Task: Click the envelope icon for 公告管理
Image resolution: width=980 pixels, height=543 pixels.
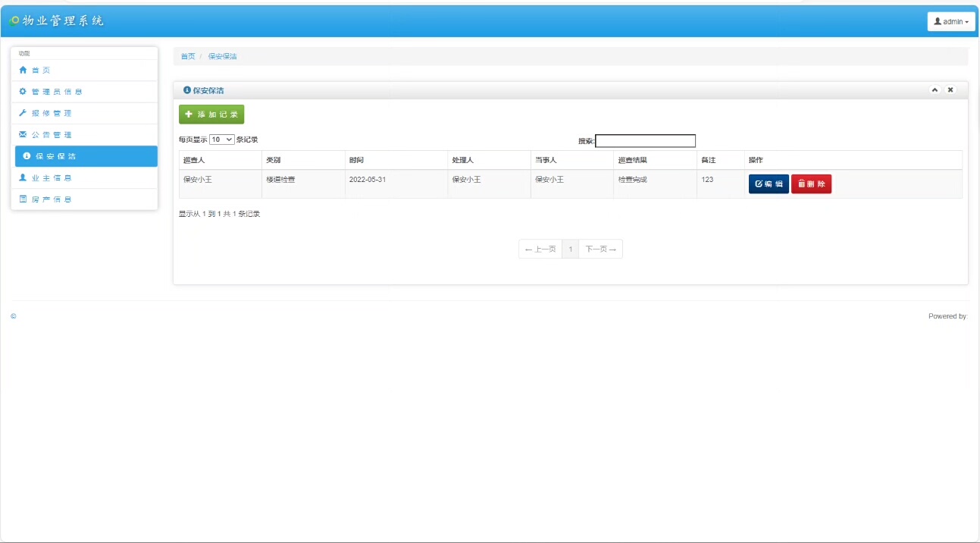Action: pyautogui.click(x=23, y=134)
